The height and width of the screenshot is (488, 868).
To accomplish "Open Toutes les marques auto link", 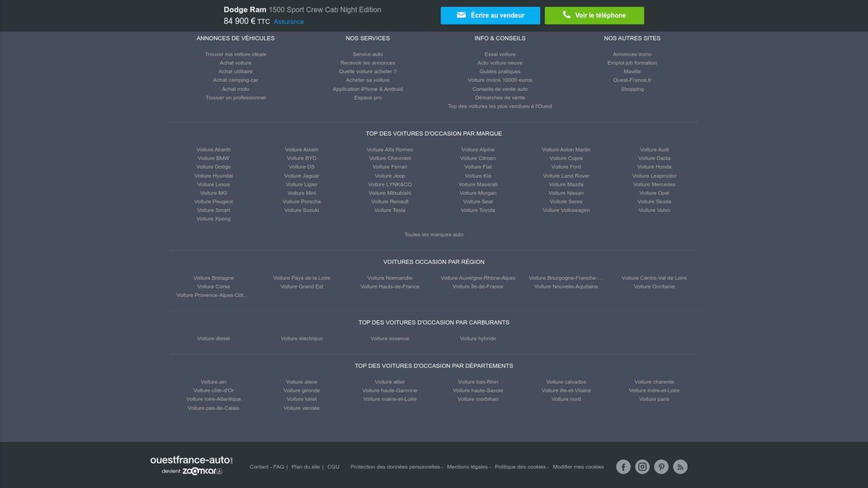I will click(434, 235).
